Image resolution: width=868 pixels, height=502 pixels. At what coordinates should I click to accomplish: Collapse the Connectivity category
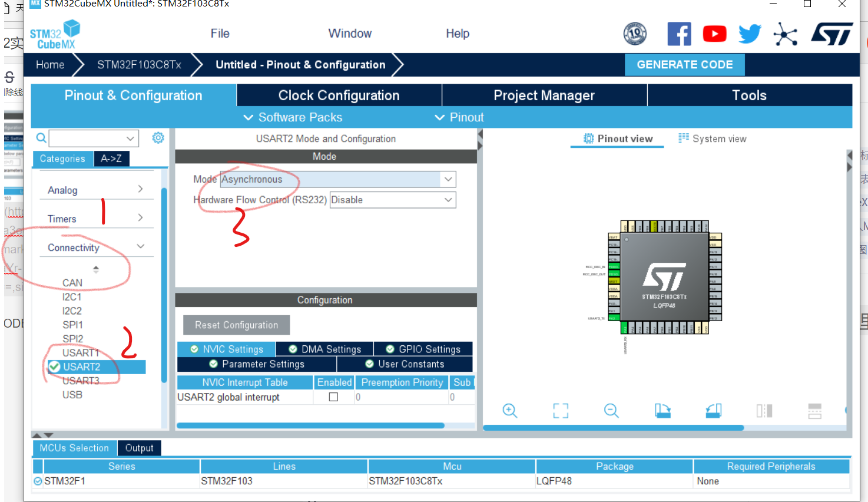click(x=97, y=247)
